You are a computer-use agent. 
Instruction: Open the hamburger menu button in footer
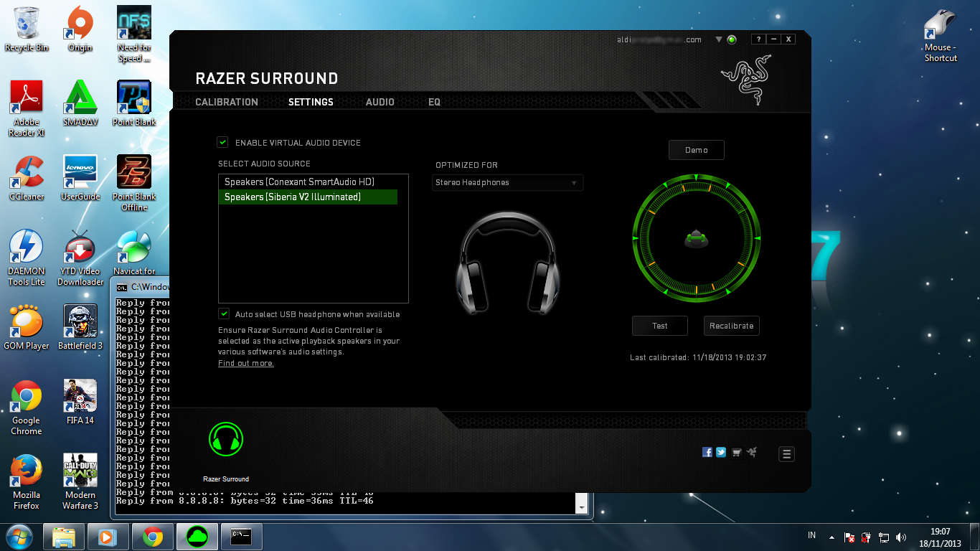[786, 454]
